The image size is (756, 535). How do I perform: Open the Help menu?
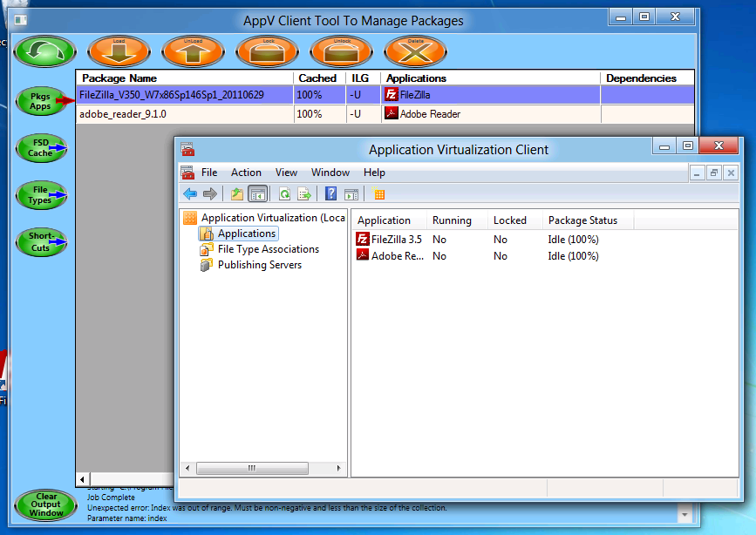tap(374, 173)
